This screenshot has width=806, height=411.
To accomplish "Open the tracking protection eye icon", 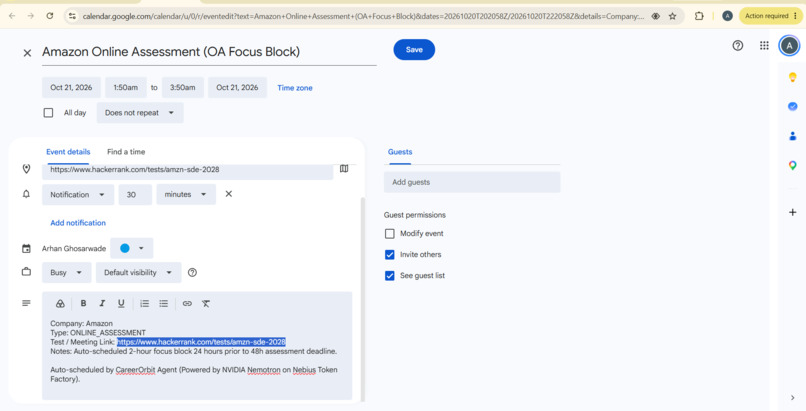I will pos(655,16).
